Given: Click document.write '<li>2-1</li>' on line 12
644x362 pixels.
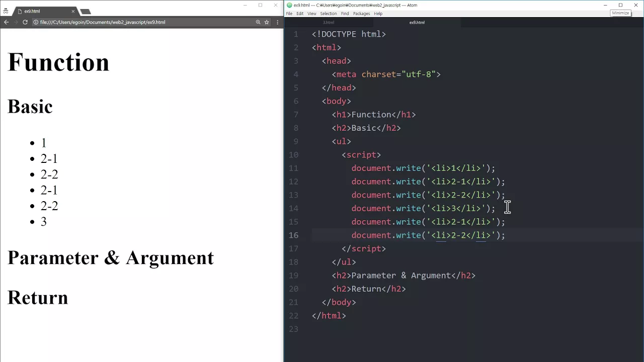Looking at the screenshot, I should [x=428, y=182].
